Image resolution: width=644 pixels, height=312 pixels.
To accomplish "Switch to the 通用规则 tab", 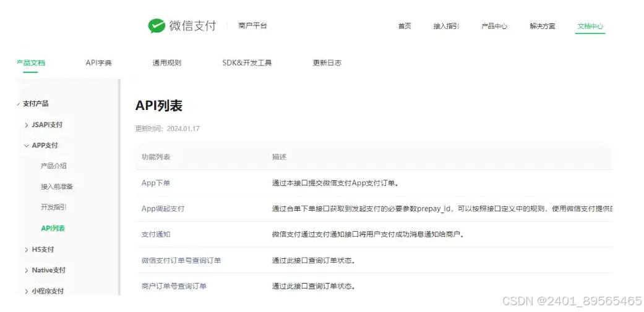I will (x=167, y=63).
